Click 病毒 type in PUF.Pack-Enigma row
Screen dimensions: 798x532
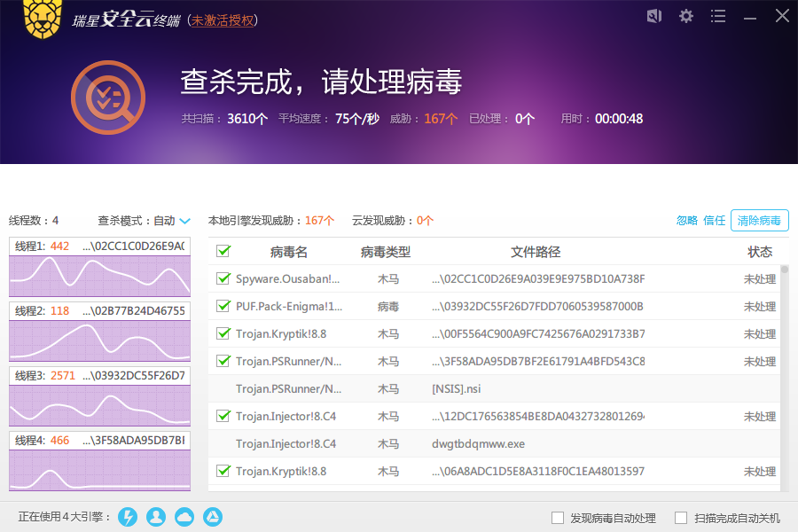387,307
